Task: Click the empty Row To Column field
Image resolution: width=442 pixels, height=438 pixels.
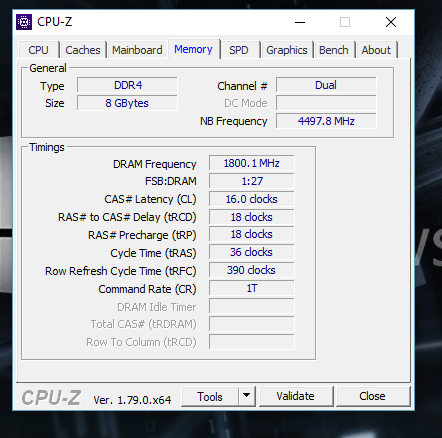Action: 252,342
